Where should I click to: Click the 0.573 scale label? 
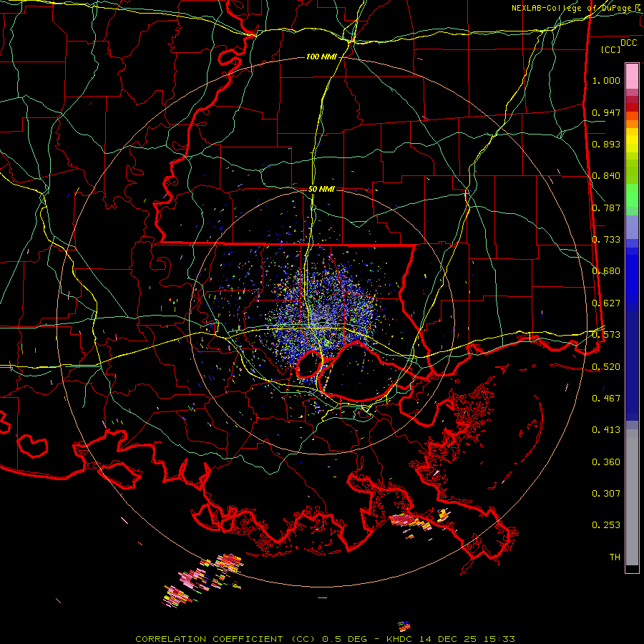click(606, 335)
